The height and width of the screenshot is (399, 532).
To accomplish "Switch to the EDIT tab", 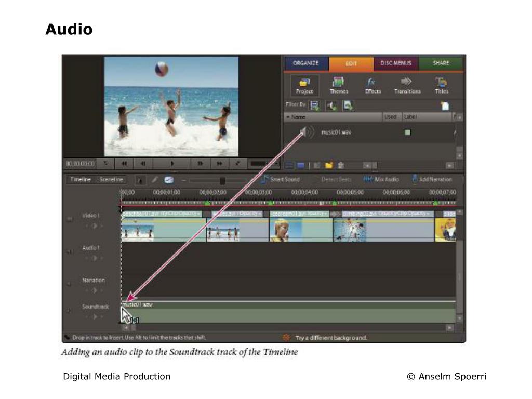I will click(x=351, y=63).
